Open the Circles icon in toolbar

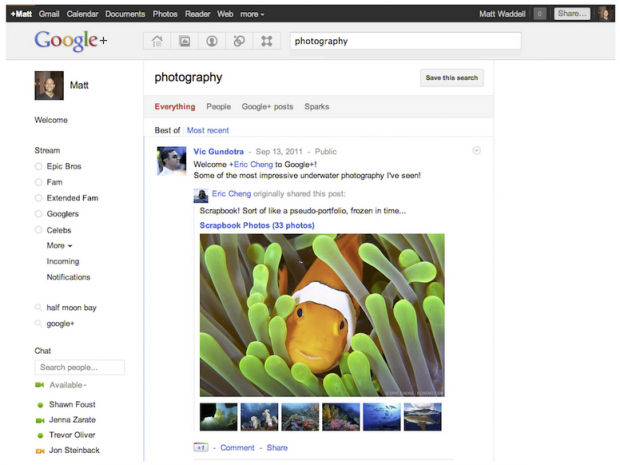click(239, 41)
